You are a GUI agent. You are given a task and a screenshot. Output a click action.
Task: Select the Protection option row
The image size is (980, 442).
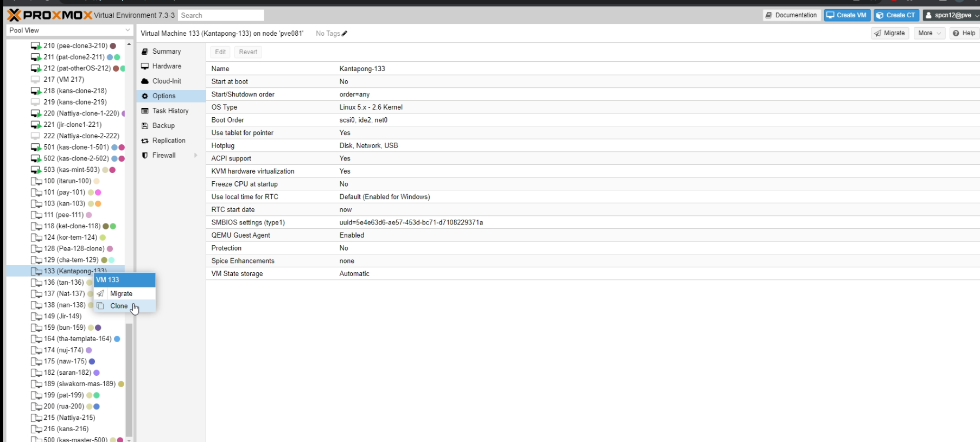pyautogui.click(x=593, y=248)
